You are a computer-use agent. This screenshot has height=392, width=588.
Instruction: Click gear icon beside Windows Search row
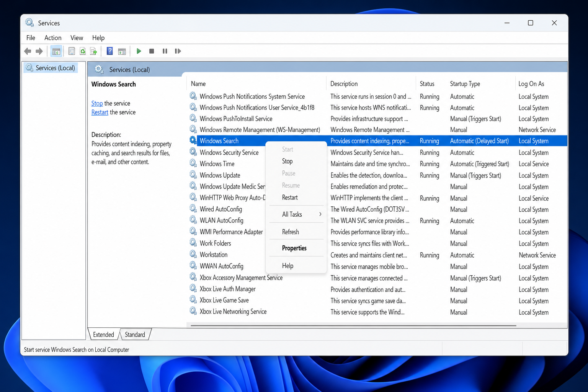click(x=193, y=140)
